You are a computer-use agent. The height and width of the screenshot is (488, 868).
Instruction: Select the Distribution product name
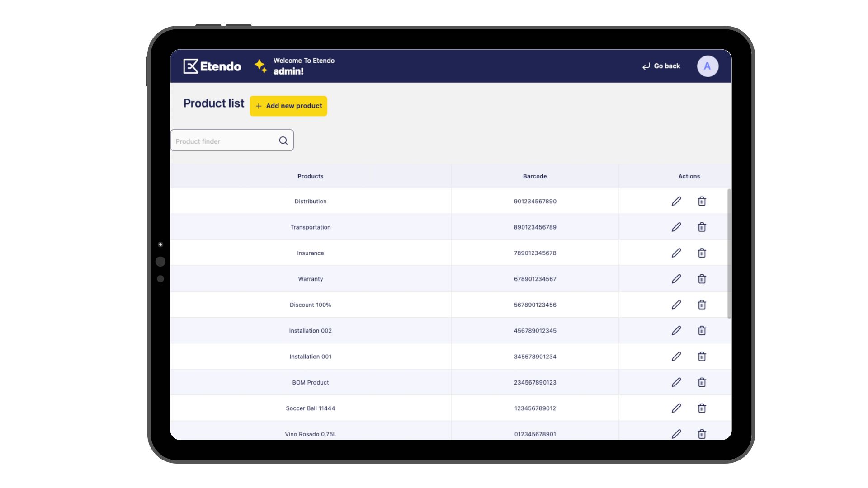tap(311, 201)
